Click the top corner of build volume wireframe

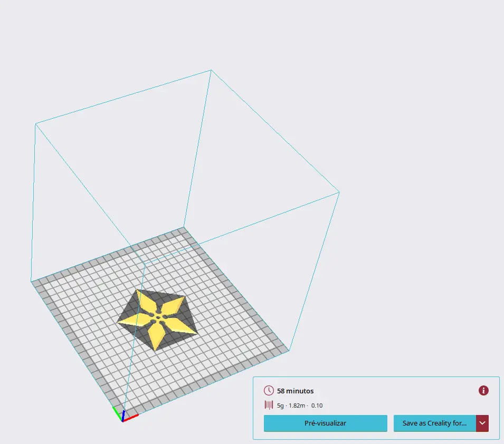(x=211, y=70)
